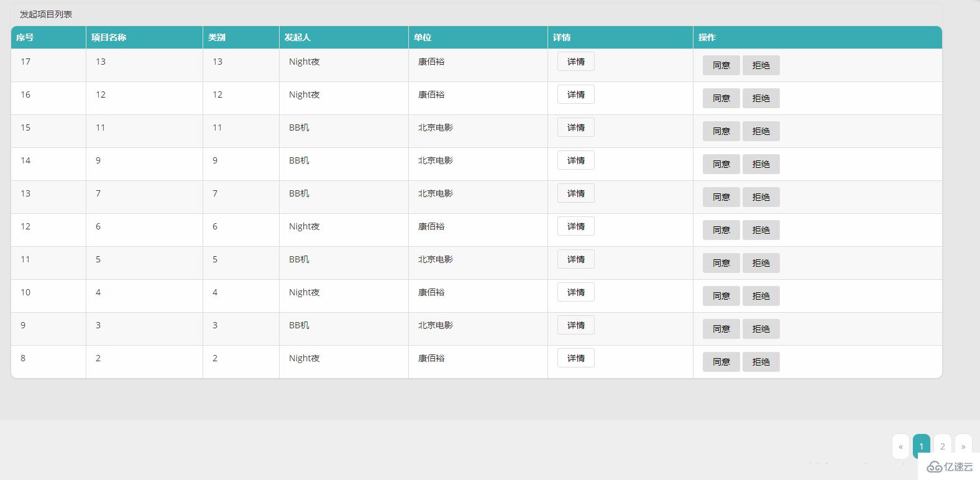The image size is (980, 480).
Task: Open 详情 for row number 12
Action: pyautogui.click(x=575, y=226)
